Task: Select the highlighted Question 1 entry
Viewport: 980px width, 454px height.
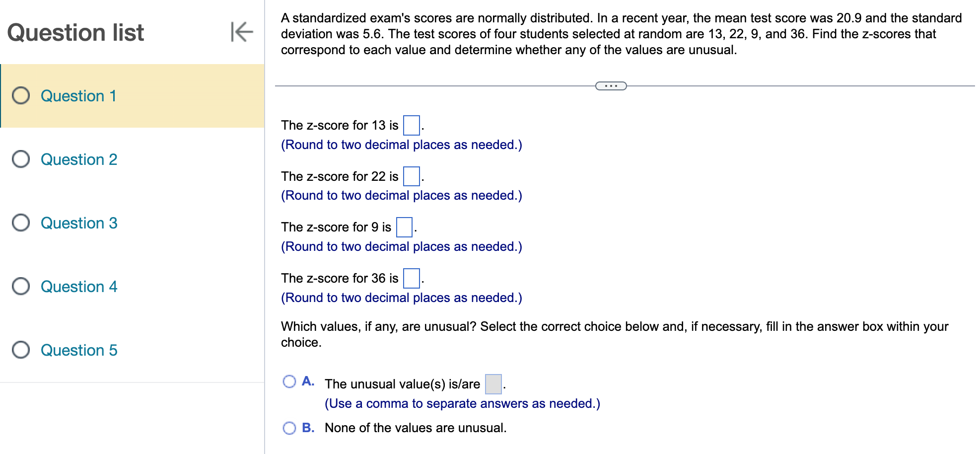Action: pyautogui.click(x=78, y=96)
